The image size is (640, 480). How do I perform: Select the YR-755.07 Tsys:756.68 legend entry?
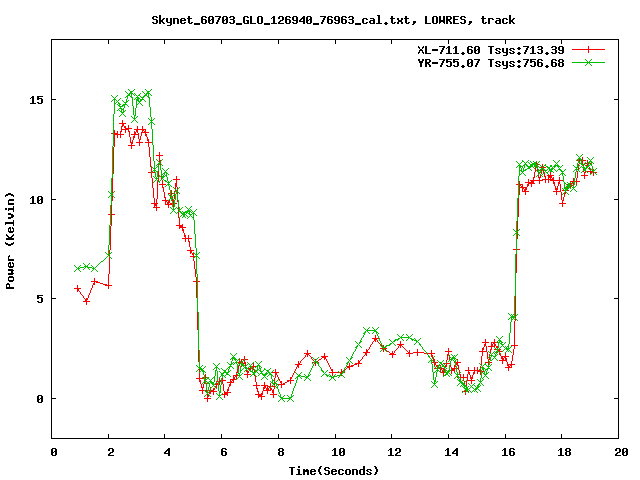(x=491, y=63)
